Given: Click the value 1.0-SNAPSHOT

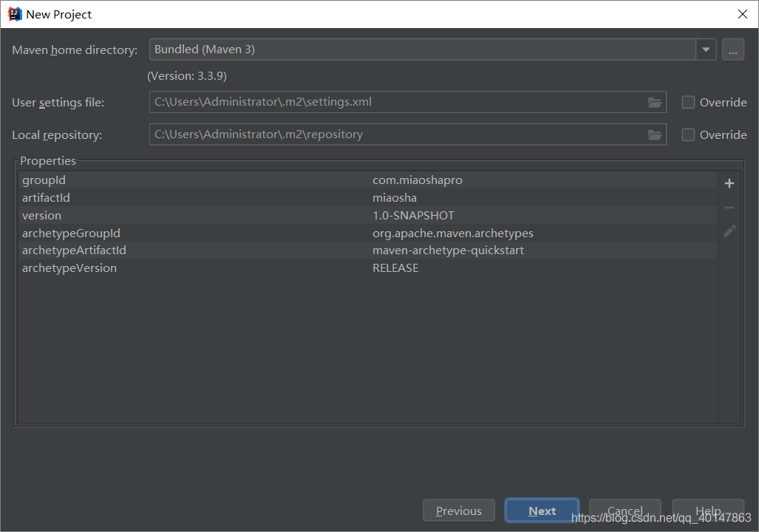Looking at the screenshot, I should point(413,216).
